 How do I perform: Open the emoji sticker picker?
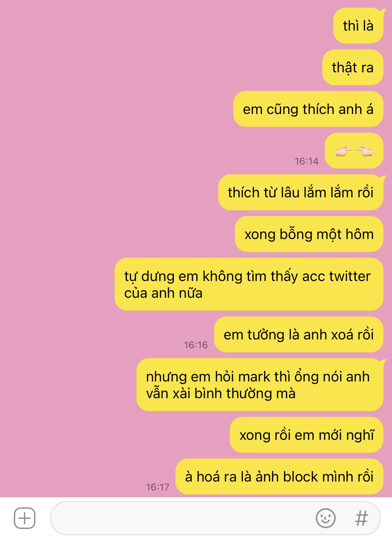325,518
